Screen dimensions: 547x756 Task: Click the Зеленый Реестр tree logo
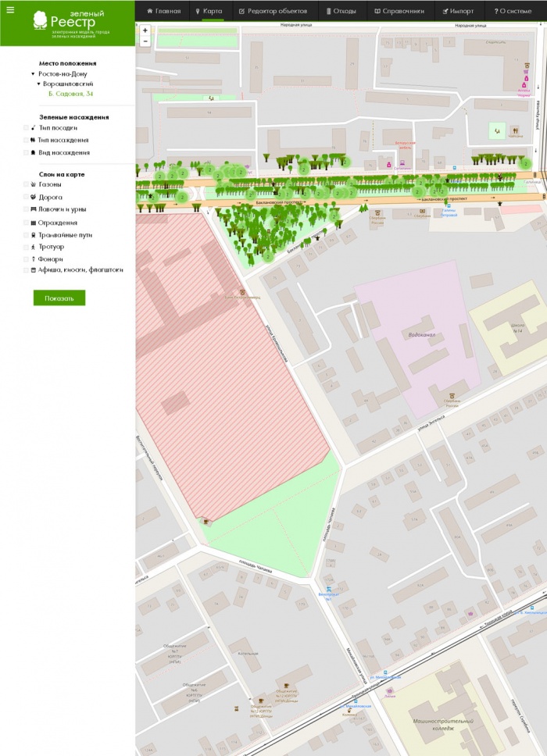click(x=40, y=21)
